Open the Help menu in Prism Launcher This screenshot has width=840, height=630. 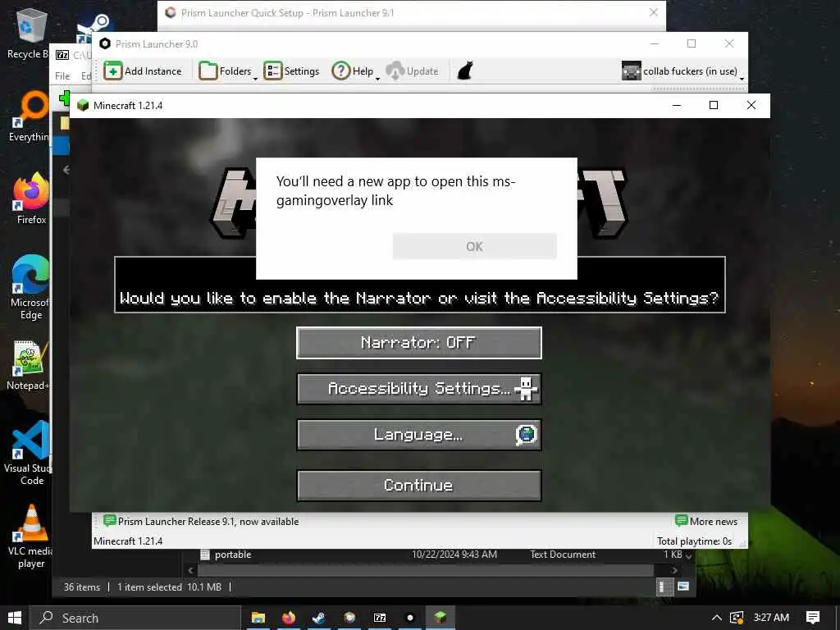(355, 71)
